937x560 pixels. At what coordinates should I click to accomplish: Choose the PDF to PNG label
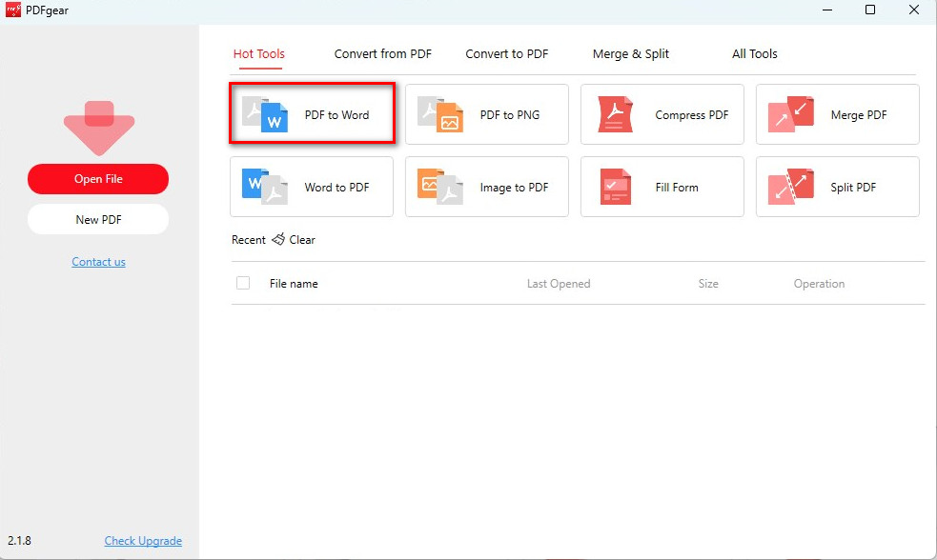[x=510, y=114]
